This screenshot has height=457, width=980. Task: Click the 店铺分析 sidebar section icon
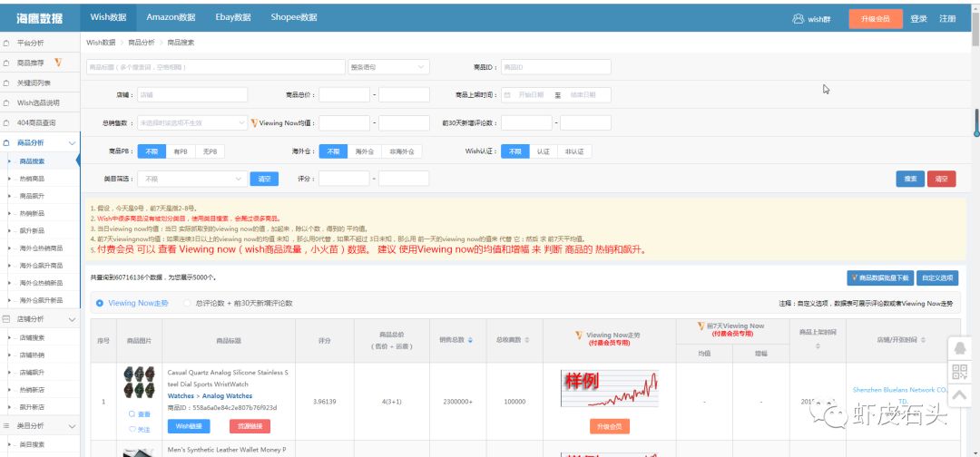tap(6, 319)
